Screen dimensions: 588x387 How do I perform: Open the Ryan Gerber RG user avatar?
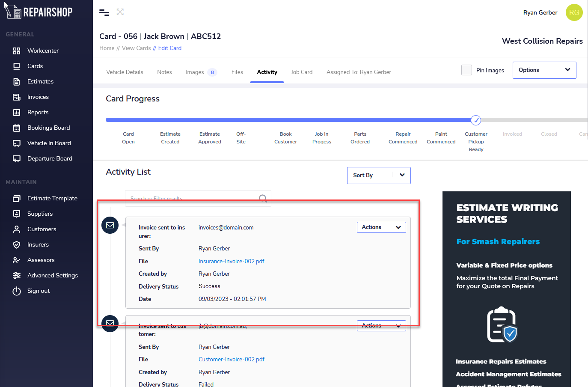point(574,12)
